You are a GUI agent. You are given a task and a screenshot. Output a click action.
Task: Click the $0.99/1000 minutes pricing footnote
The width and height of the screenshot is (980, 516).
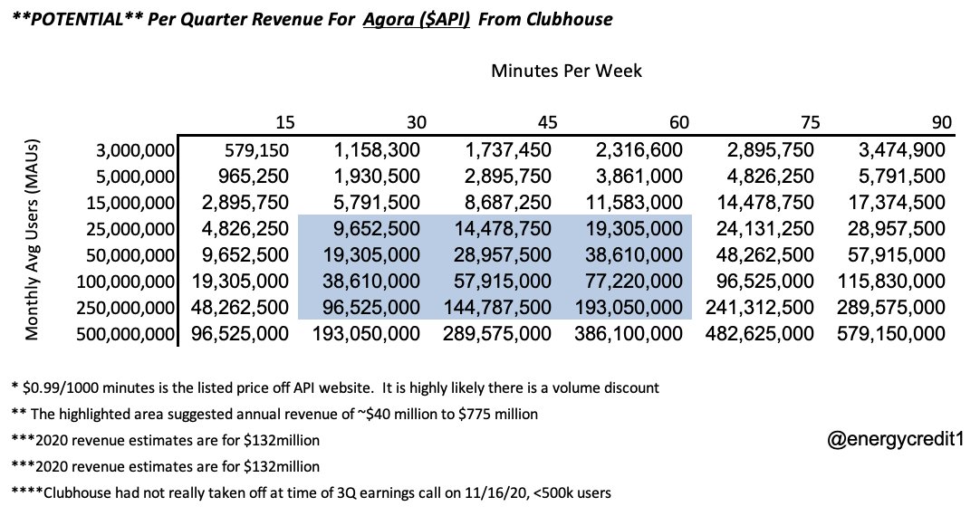coord(335,388)
